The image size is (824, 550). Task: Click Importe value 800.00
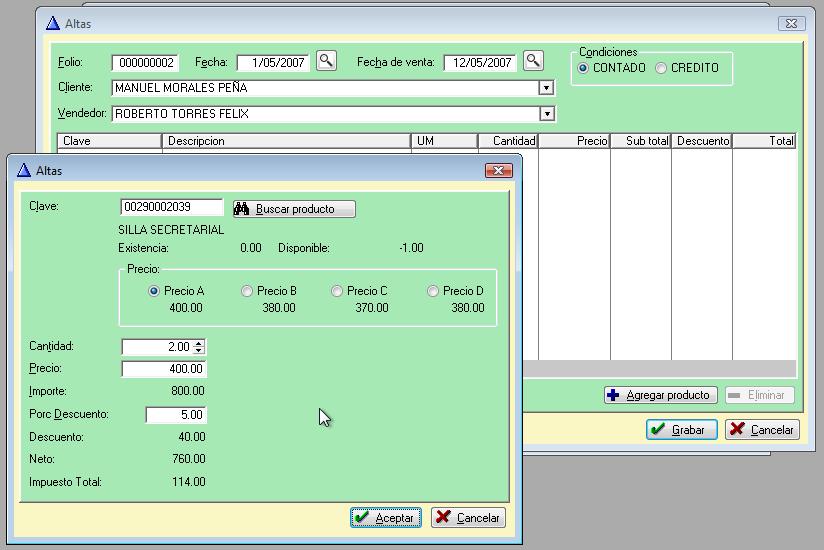pyautogui.click(x=188, y=391)
